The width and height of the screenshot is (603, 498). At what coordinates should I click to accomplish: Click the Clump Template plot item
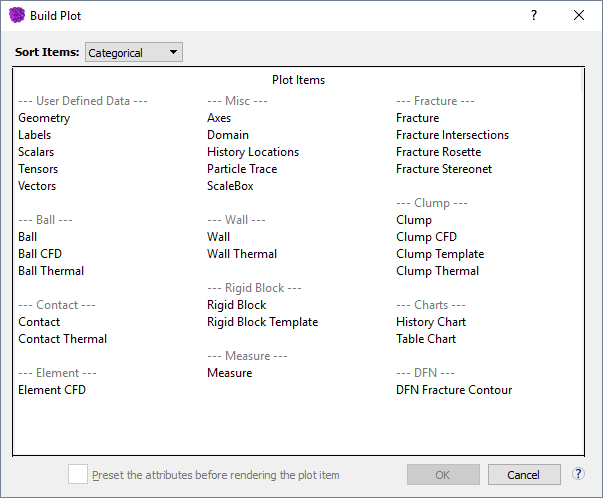[x=440, y=254]
